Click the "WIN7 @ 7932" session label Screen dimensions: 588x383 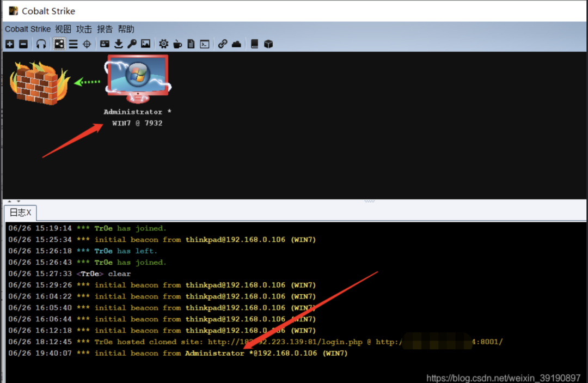coord(137,123)
